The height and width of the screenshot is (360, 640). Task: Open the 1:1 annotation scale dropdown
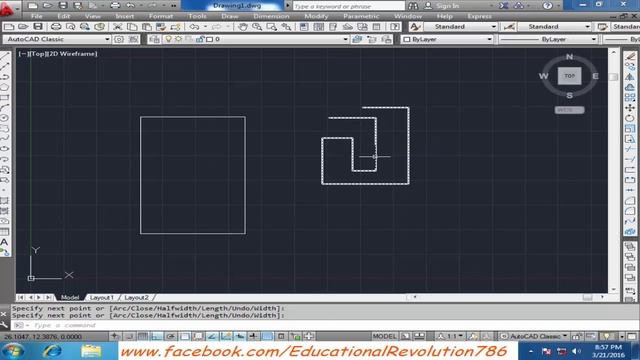click(x=451, y=336)
